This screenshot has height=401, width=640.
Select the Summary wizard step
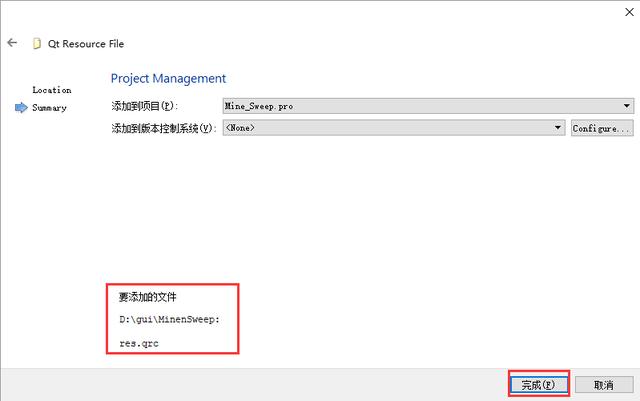(x=49, y=108)
